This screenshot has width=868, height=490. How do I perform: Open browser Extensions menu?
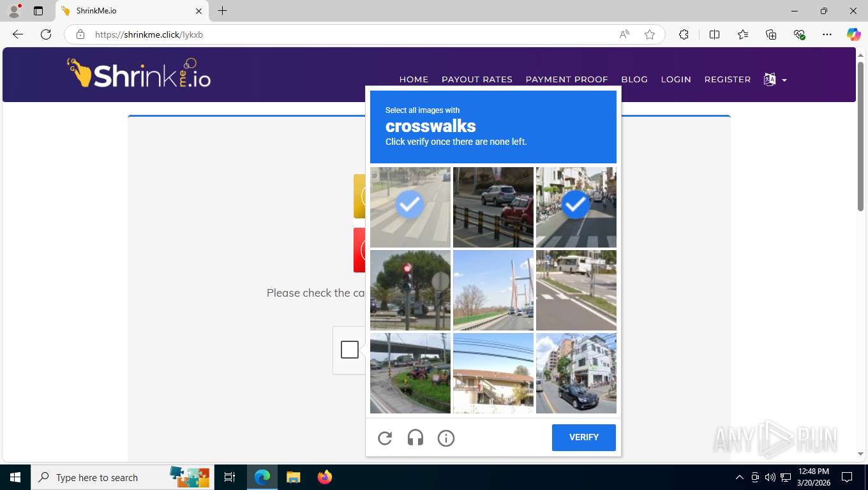[x=684, y=34]
